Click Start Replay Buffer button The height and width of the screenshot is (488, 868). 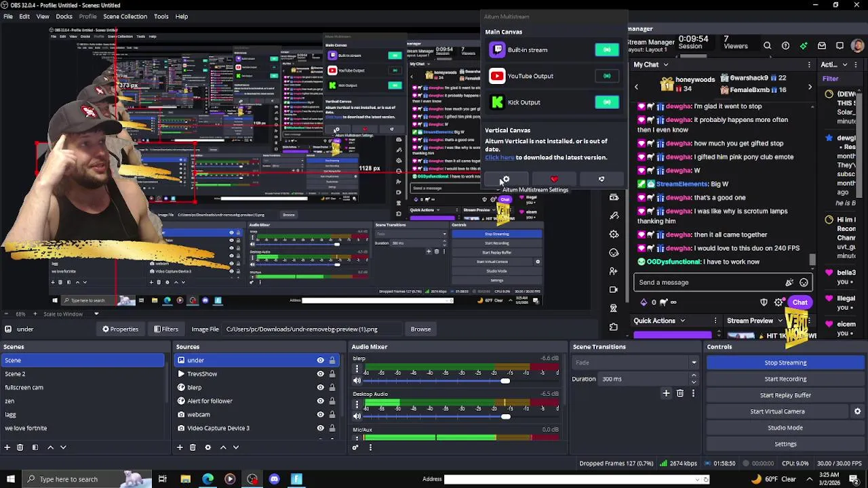(x=785, y=395)
